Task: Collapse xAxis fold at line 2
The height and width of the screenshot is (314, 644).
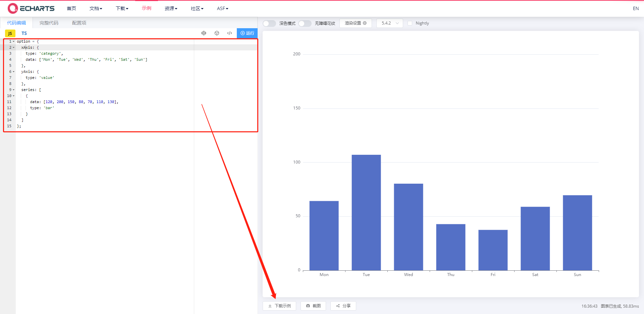Action: pyautogui.click(x=13, y=47)
